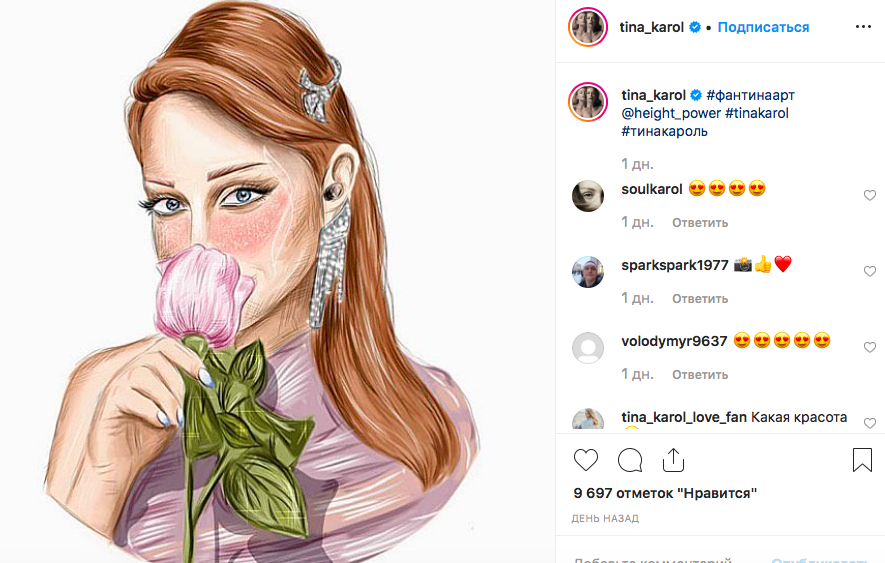The image size is (885, 563).
Task: Reply to soulkarol's comment via Ответить
Action: pos(700,222)
